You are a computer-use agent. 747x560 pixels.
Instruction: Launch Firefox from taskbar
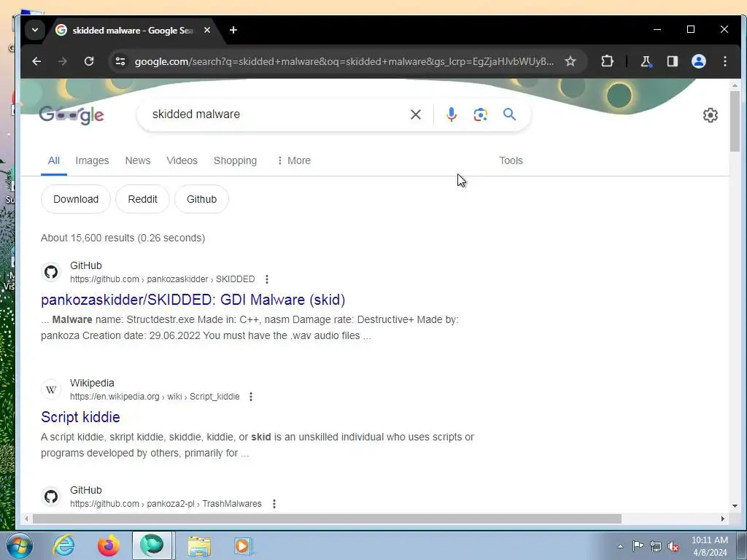tap(108, 546)
